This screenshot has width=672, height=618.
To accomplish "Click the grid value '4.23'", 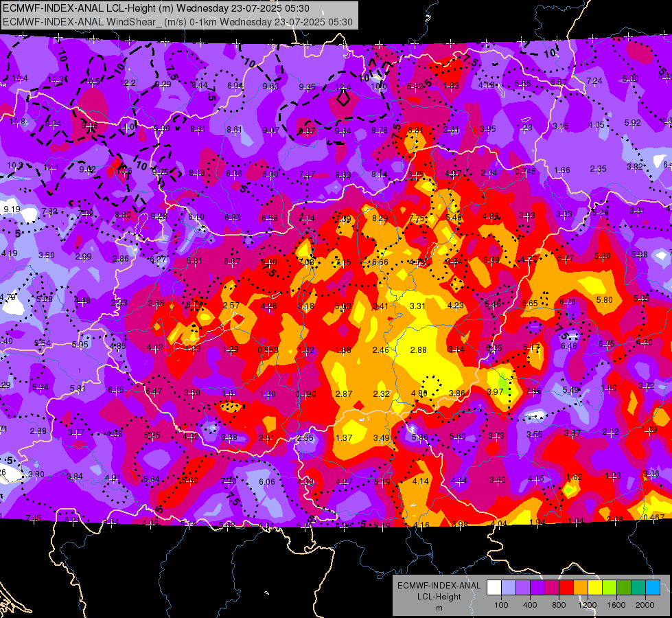I will (x=455, y=306).
